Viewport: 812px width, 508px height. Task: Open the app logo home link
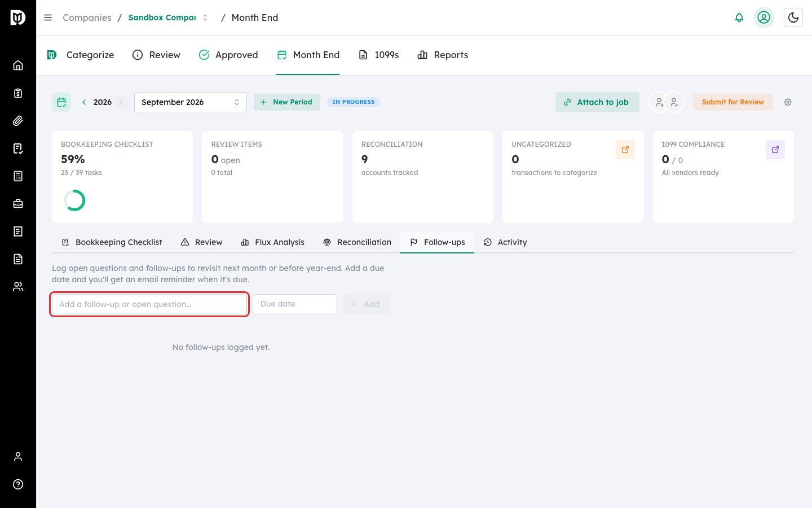pyautogui.click(x=18, y=17)
